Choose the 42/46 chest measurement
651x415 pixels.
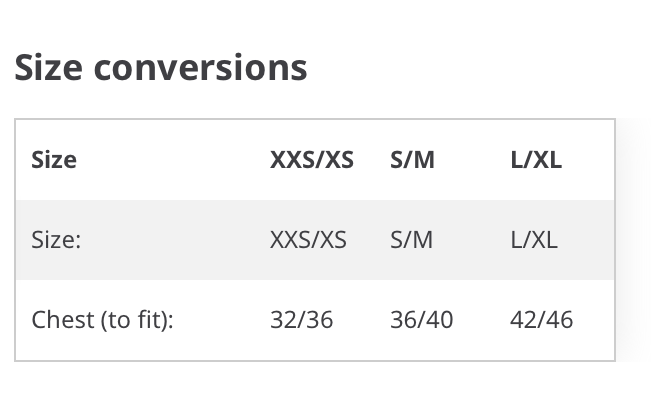tap(541, 320)
